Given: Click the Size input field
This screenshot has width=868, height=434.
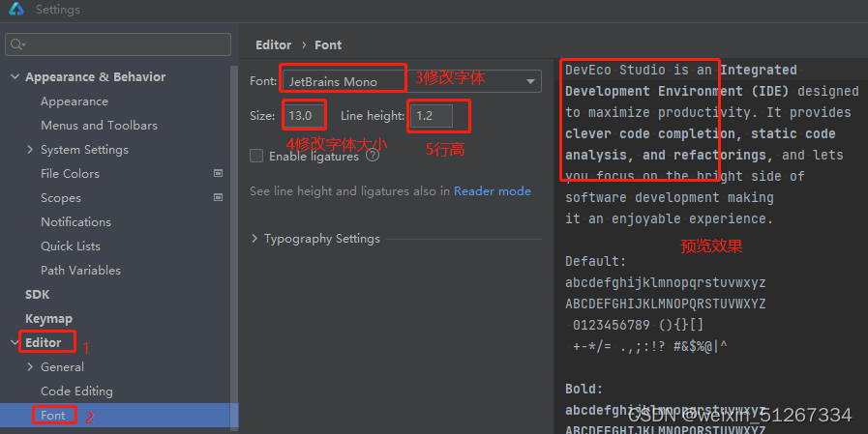Looking at the screenshot, I should click(x=303, y=116).
